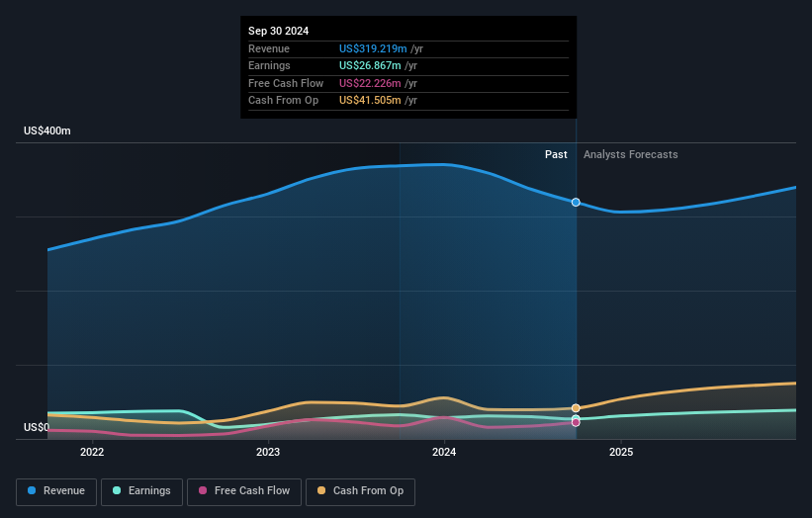
Task: Click the pink Free Cash Flow data point
Action: [x=576, y=423]
